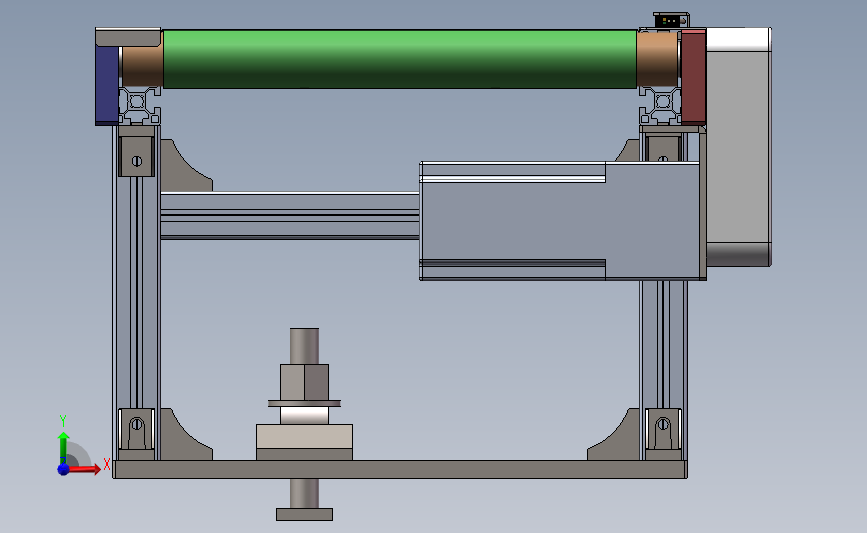Screen dimensions: 867x533
Task: Pick the left copper-colored roller journal
Action: point(142,66)
